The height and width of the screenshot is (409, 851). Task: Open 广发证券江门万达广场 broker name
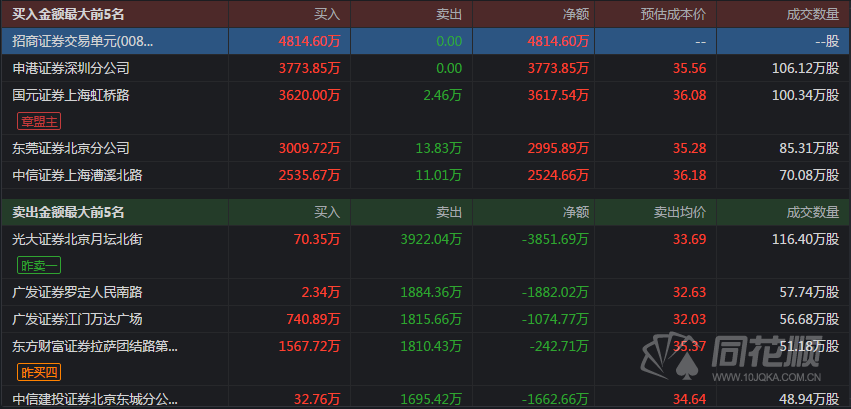(x=78, y=319)
